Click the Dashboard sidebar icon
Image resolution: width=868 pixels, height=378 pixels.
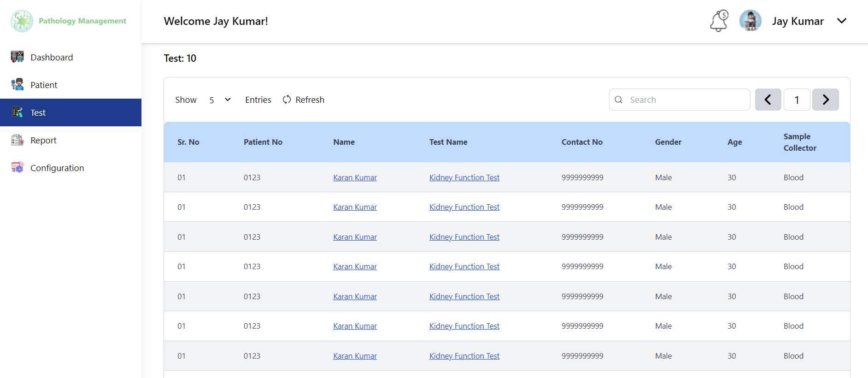coord(18,57)
